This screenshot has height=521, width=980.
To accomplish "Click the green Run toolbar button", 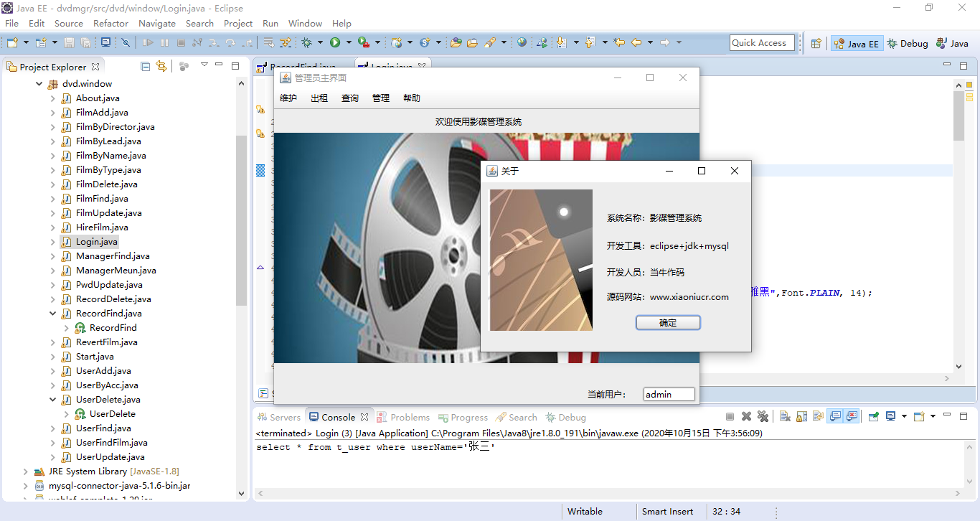I will pyautogui.click(x=335, y=43).
